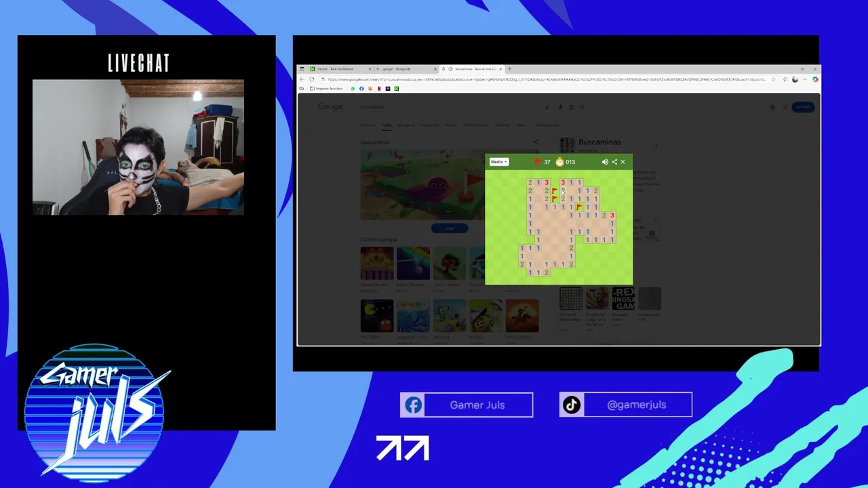Click the red flag counter icon
The height and width of the screenshot is (488, 868).
(538, 162)
